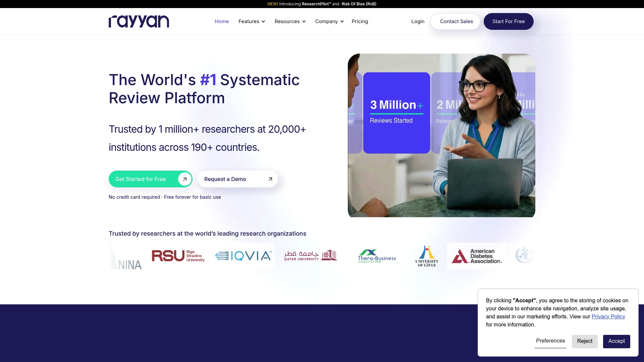Click Get Started for Free button

[x=151, y=179]
